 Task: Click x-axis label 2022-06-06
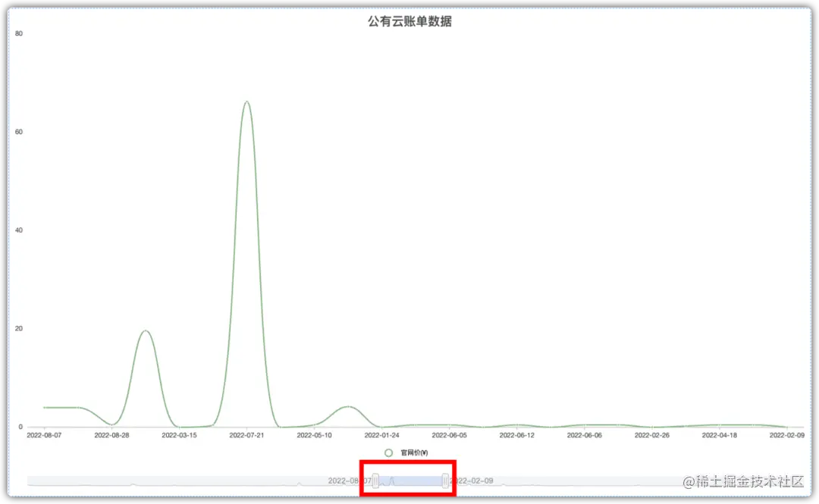tap(585, 435)
